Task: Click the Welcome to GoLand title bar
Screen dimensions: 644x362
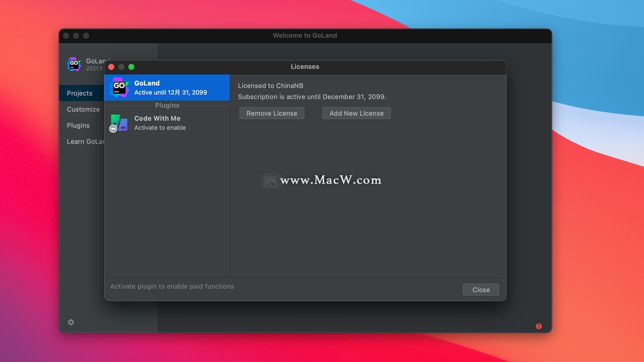Action: (305, 36)
